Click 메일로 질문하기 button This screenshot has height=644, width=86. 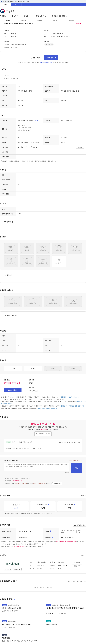[x=57, y=484]
